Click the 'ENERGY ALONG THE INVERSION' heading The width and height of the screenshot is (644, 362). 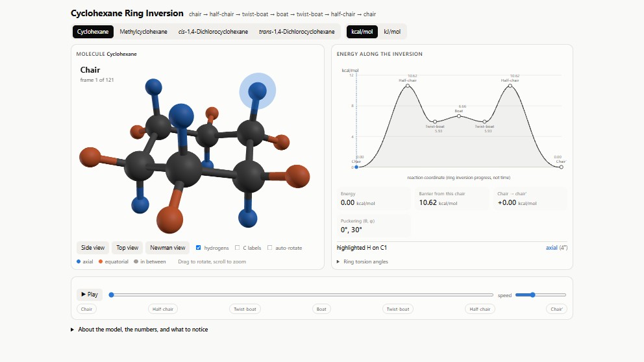click(380, 54)
